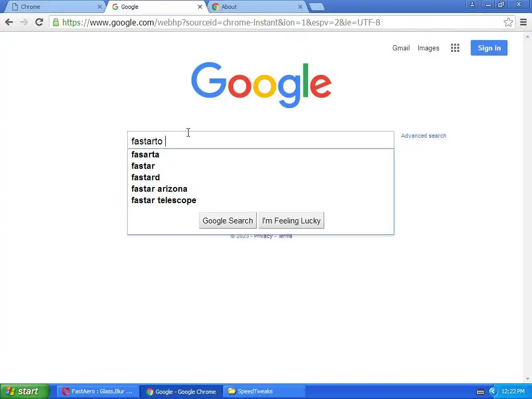Pick the fastar arizona suggestion
532x399 pixels.
coord(261,189)
